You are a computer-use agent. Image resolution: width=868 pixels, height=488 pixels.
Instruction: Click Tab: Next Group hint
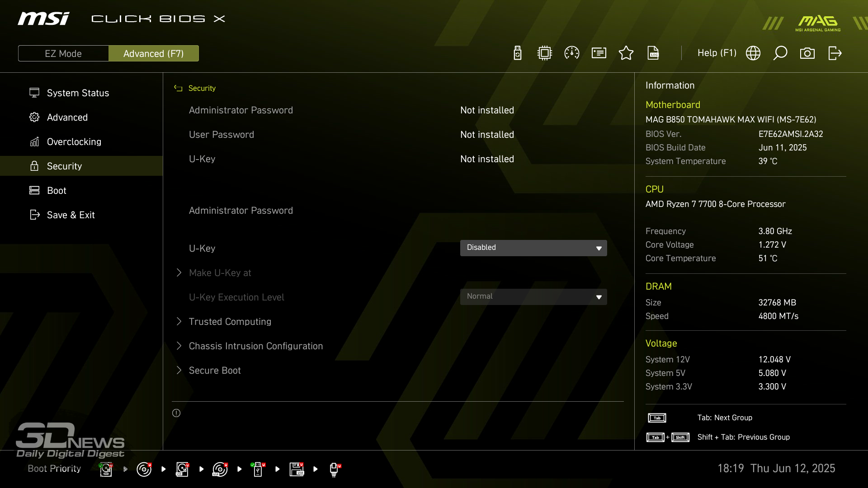tap(725, 418)
